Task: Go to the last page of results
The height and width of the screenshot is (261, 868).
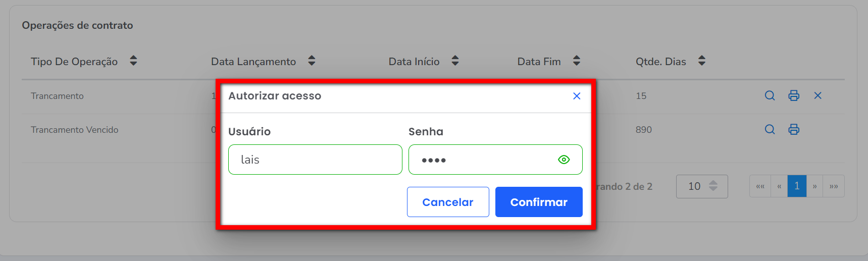Action: tap(834, 186)
